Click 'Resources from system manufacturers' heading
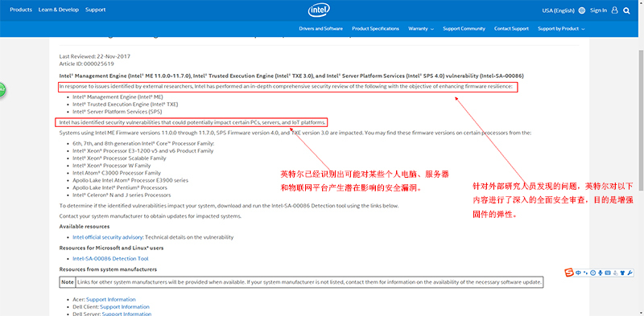The image size is (644, 316). click(108, 269)
